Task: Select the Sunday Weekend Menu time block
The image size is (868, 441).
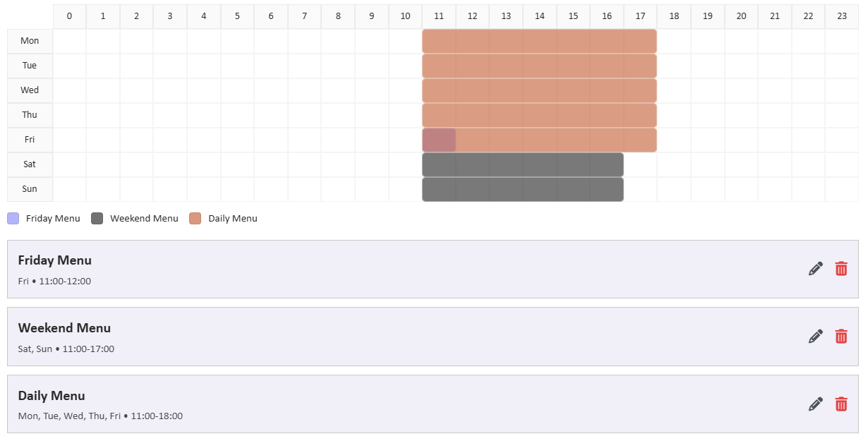Action: (523, 189)
